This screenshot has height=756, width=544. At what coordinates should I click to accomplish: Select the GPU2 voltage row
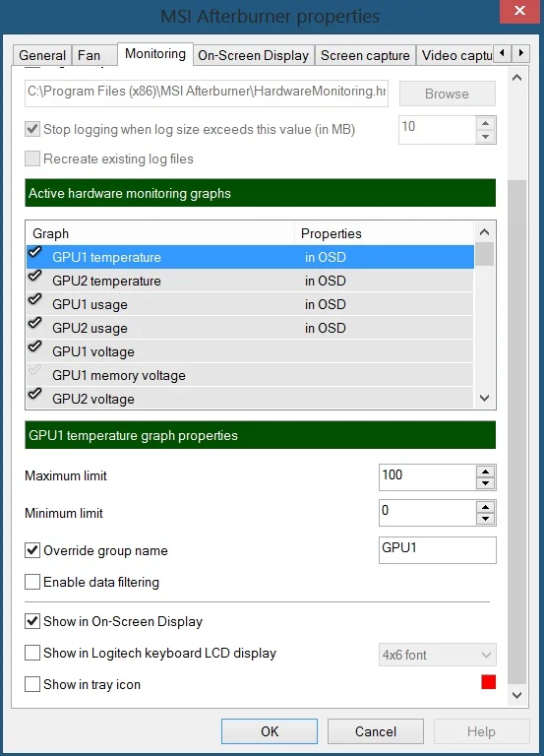coord(250,399)
